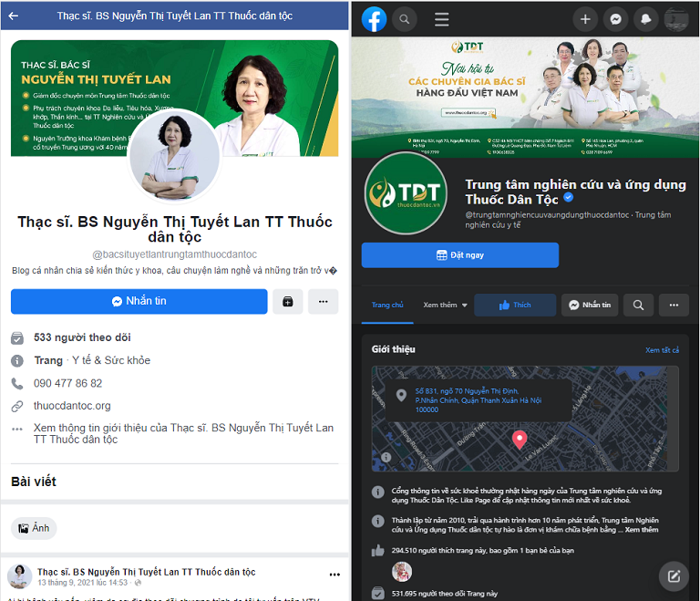The image size is (700, 601).
Task: Click the checkmark icon beside 531.695 followers
Action: [377, 594]
